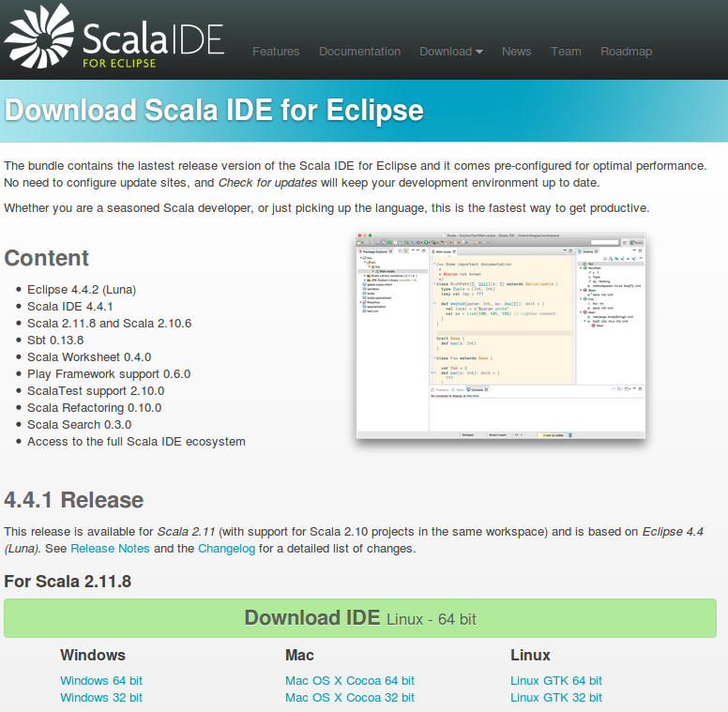Click the 'Scala Search 0.3.0' list item

pyautogui.click(x=80, y=425)
